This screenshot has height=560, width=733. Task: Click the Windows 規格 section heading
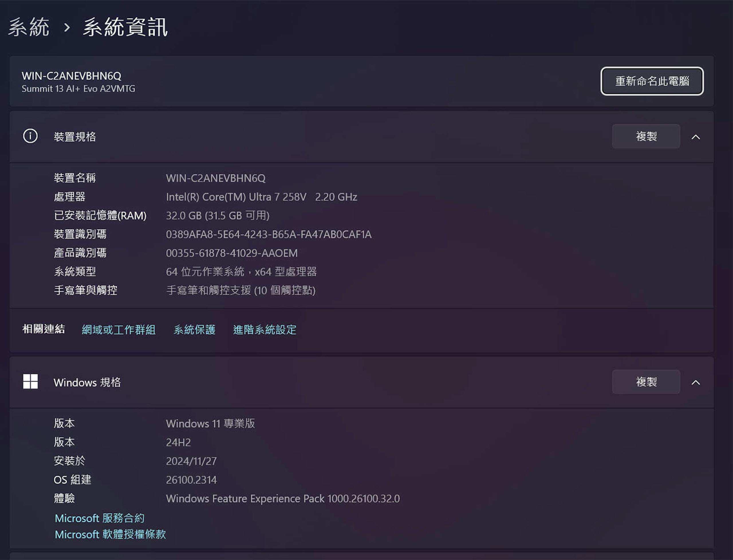click(87, 382)
